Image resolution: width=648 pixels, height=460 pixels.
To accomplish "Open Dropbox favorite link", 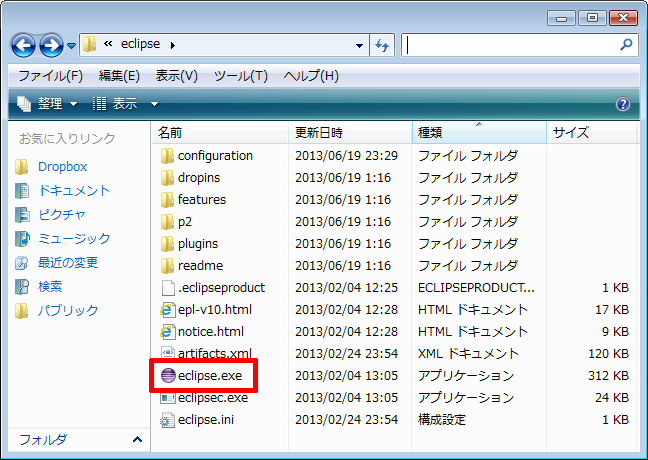I will pyautogui.click(x=62, y=167).
